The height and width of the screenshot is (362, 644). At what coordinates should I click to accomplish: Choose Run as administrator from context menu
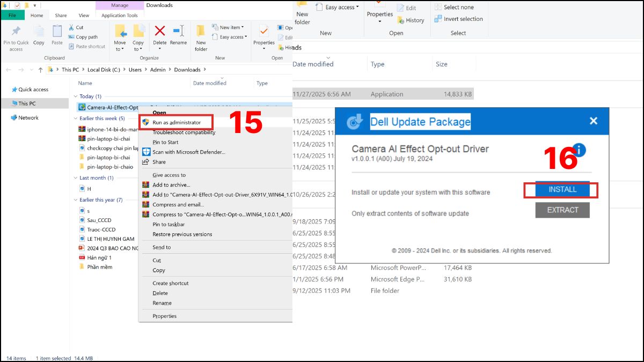[177, 122]
